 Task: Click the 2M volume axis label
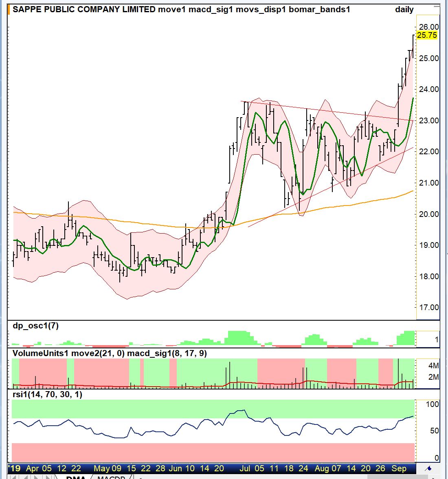[x=434, y=377]
